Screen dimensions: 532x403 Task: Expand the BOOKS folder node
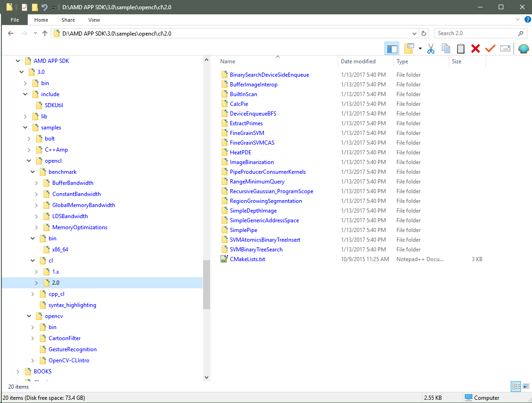[x=18, y=372]
